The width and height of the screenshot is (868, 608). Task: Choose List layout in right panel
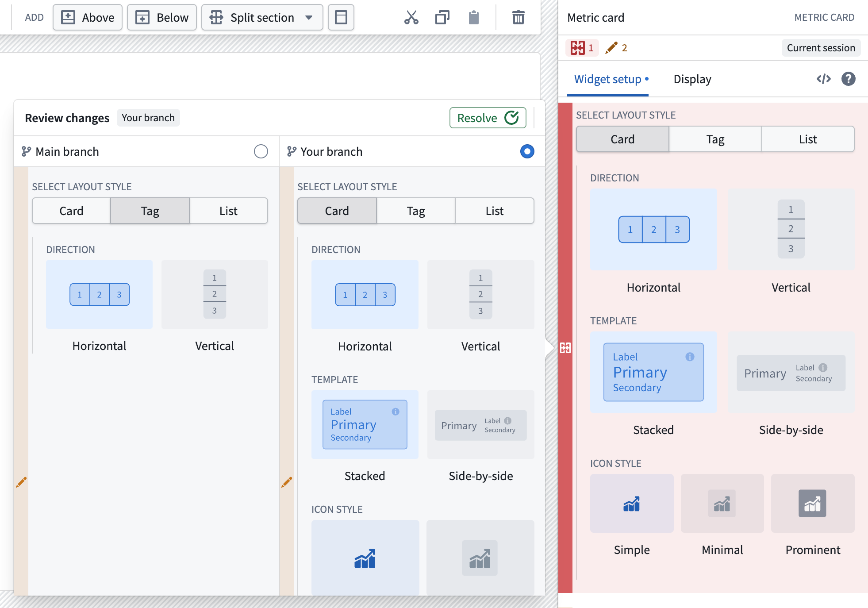[x=807, y=139]
